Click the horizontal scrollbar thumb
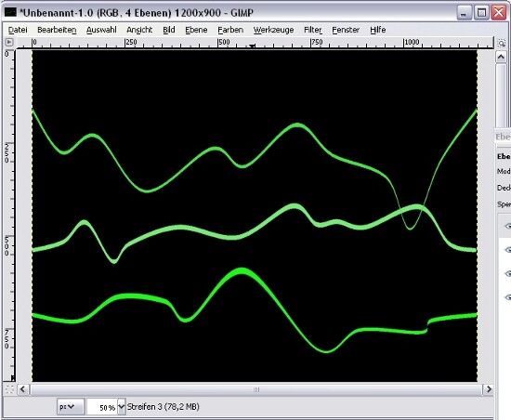This screenshot has height=420, width=511. pos(256,389)
